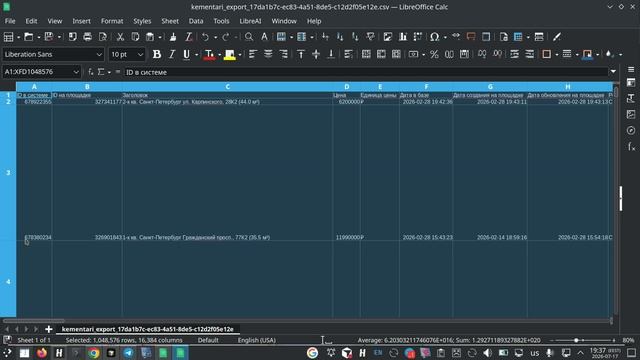Viewport: 640px width, 360px height.
Task: Toggle Align Top vertical alignment
Action: click(301, 54)
